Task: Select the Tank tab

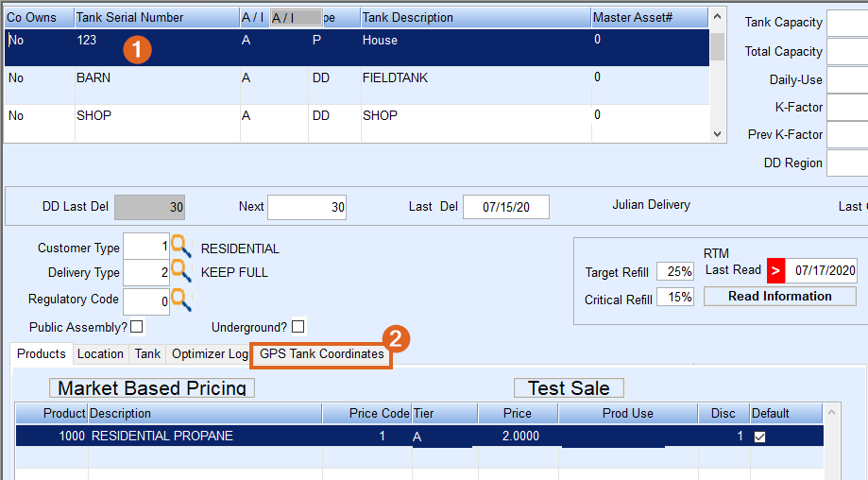Action: [147, 354]
